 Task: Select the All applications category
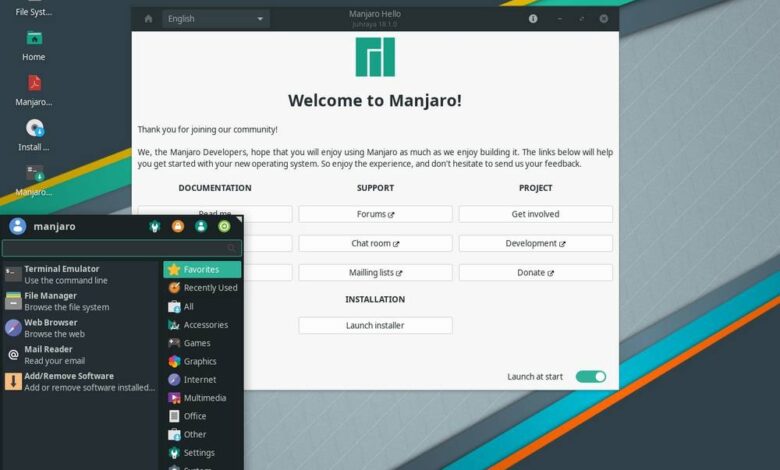coord(202,307)
